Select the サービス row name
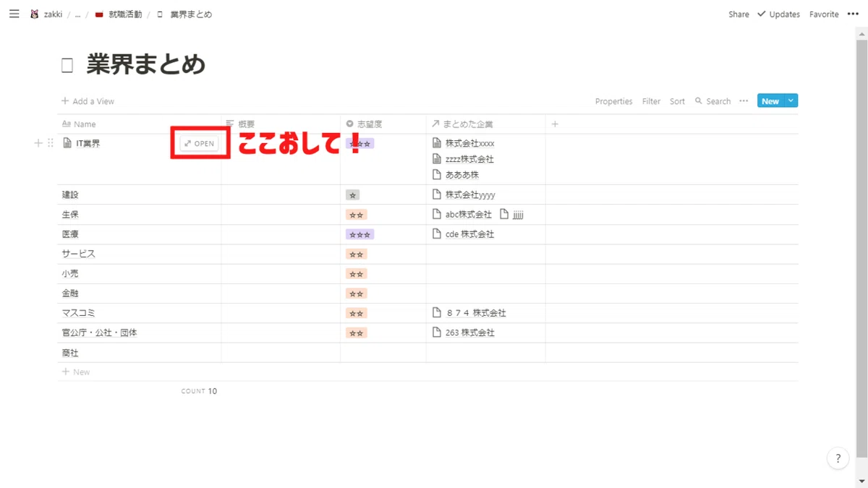The width and height of the screenshot is (868, 488). click(78, 254)
